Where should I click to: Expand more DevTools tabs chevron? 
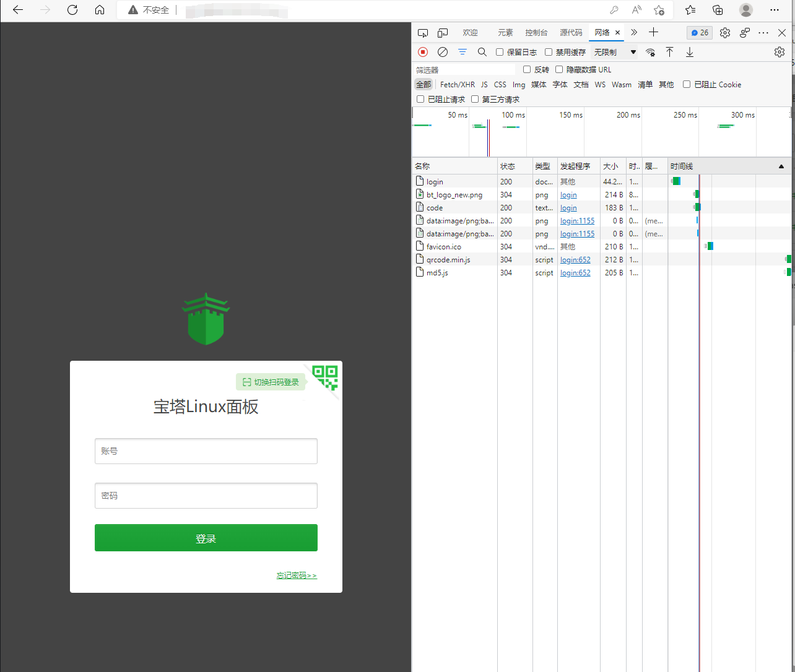click(634, 32)
